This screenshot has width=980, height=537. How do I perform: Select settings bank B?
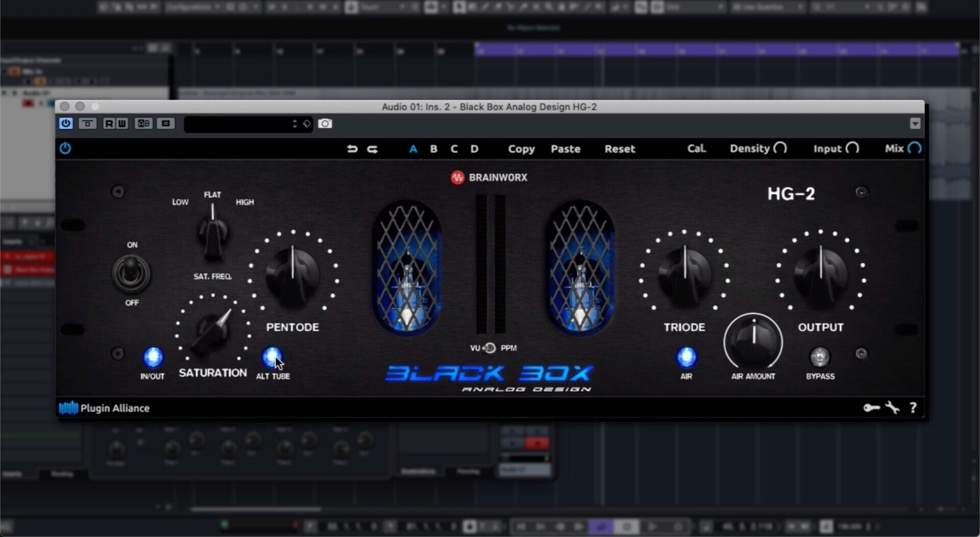(433, 149)
